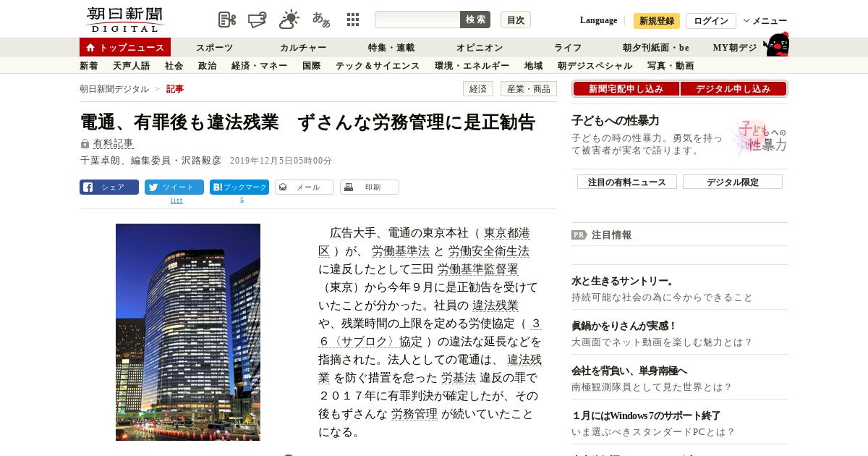Click the Asahi Shimbun Digital logo
The height and width of the screenshot is (456, 868).
point(124,20)
